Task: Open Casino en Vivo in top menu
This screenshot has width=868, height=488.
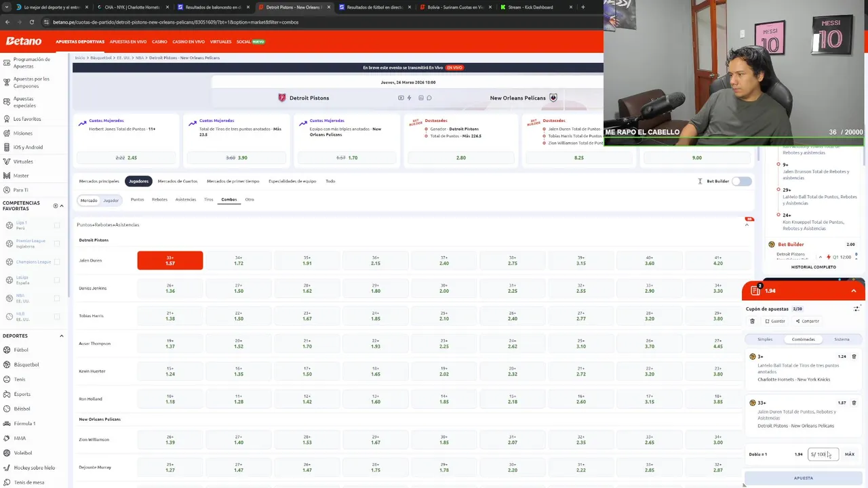Action: 189,41
